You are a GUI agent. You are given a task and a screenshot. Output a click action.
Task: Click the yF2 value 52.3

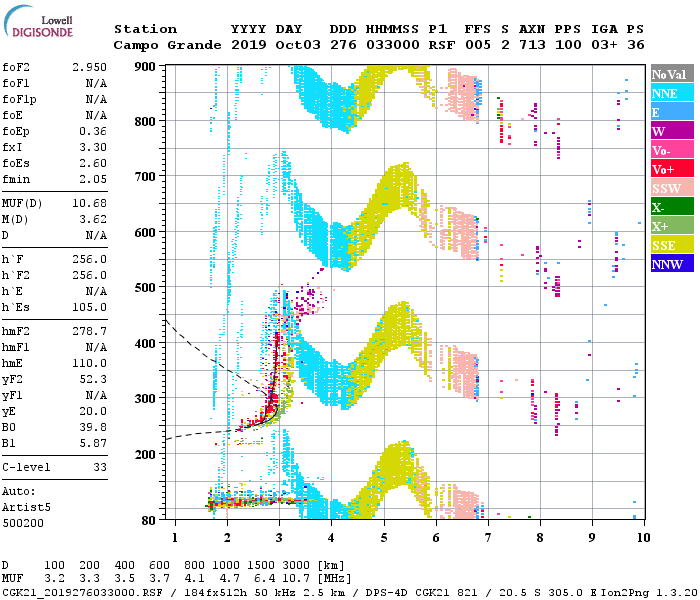click(x=93, y=379)
